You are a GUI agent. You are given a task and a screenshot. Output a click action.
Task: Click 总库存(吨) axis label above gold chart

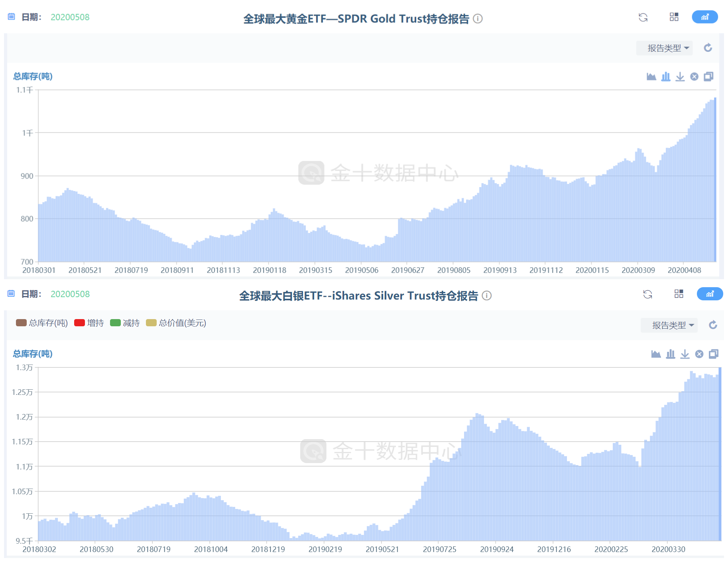33,76
